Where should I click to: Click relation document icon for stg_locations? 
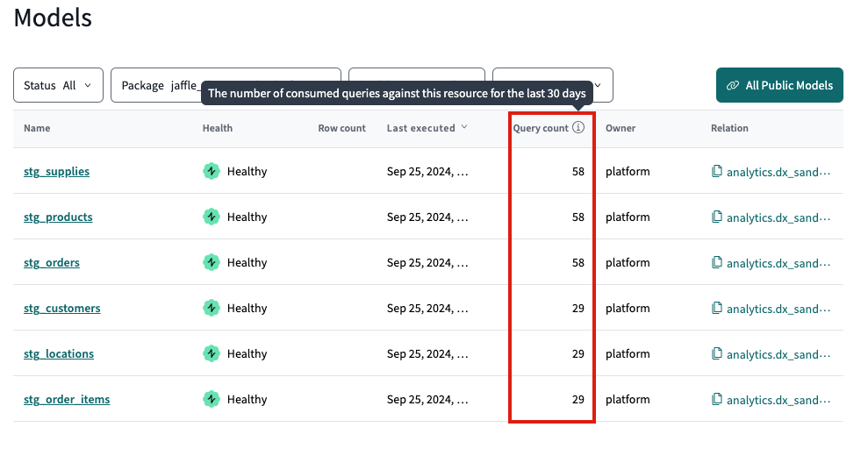coord(717,354)
